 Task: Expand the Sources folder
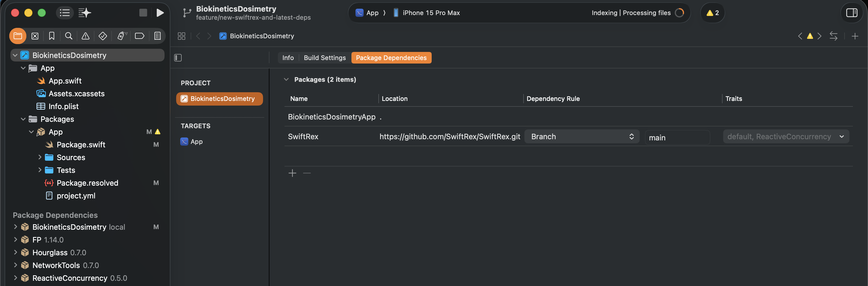click(40, 158)
